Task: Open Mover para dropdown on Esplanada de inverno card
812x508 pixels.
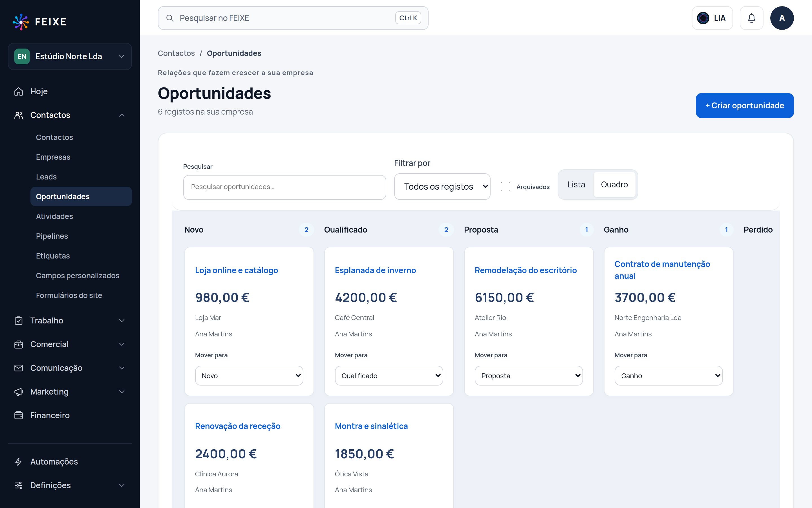Action: [x=389, y=376]
